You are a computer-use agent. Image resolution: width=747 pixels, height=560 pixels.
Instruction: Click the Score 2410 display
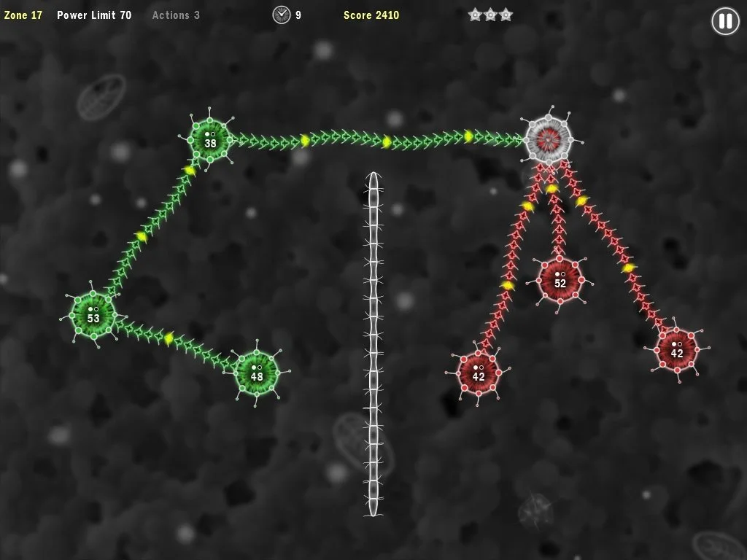point(371,15)
